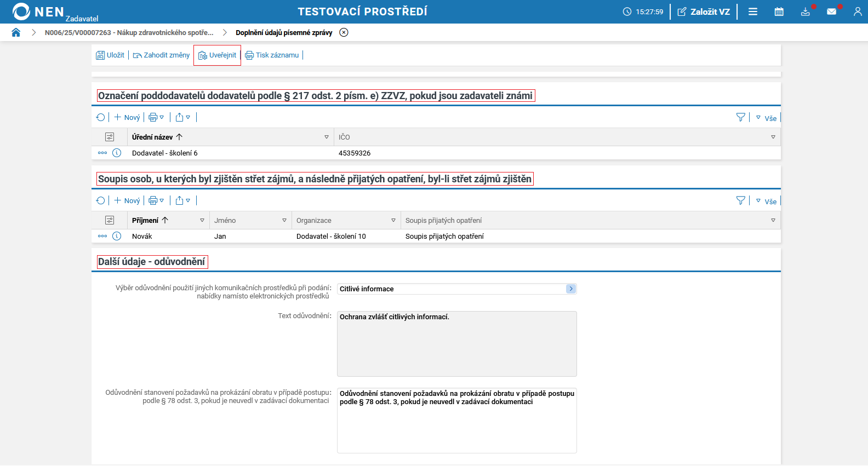Open filter for conflict of interest table
Viewport: 868px width, 466px height.
(x=741, y=200)
